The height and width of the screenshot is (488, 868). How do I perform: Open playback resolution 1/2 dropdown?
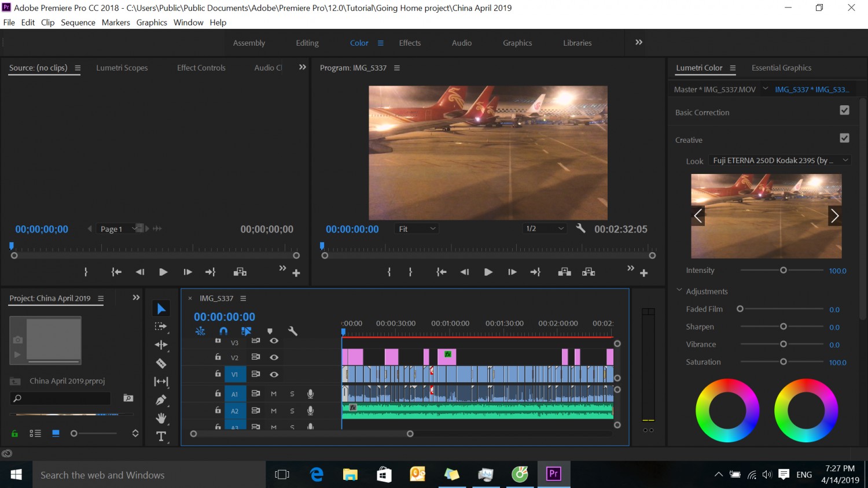[544, 229]
